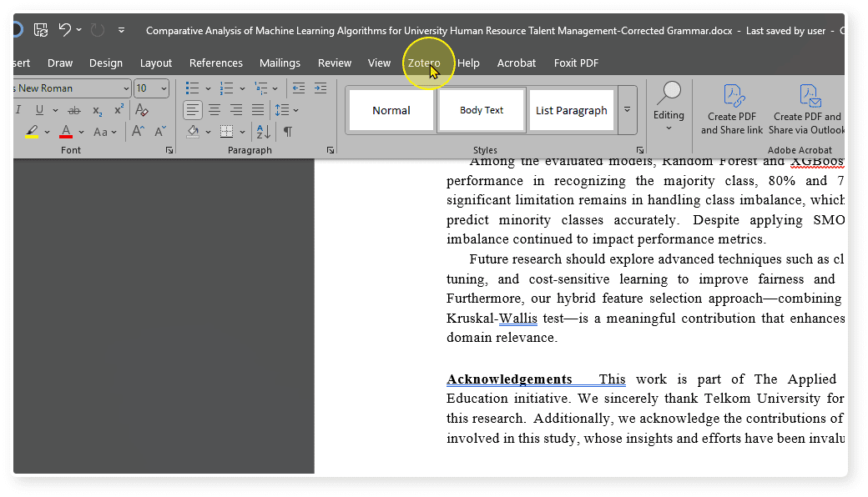Open the View tab
This screenshot has width=868, height=497.
379,63
